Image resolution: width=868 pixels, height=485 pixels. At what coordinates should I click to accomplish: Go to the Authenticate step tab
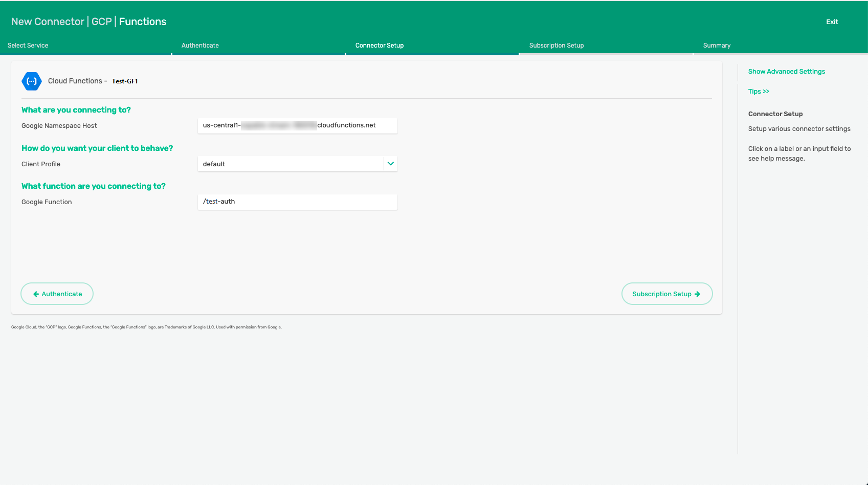(x=200, y=46)
